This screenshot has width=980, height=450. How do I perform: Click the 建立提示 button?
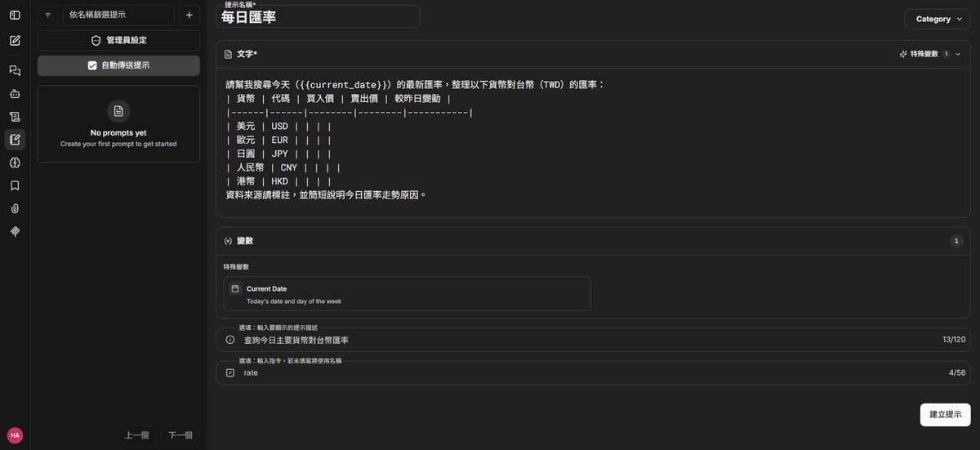point(945,415)
